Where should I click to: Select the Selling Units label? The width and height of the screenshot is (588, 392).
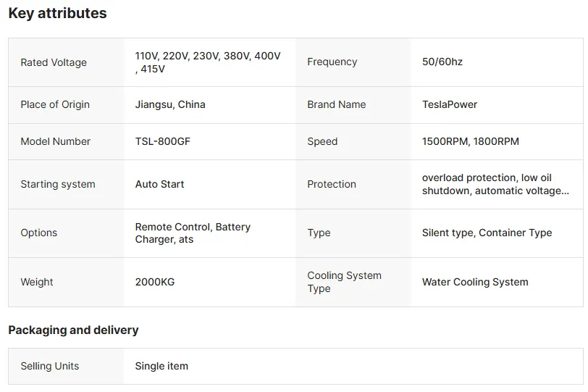click(x=50, y=366)
